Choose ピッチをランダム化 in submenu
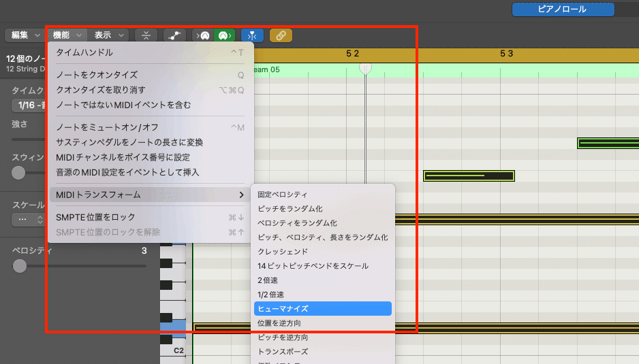The height and width of the screenshot is (364, 639). pos(323,209)
